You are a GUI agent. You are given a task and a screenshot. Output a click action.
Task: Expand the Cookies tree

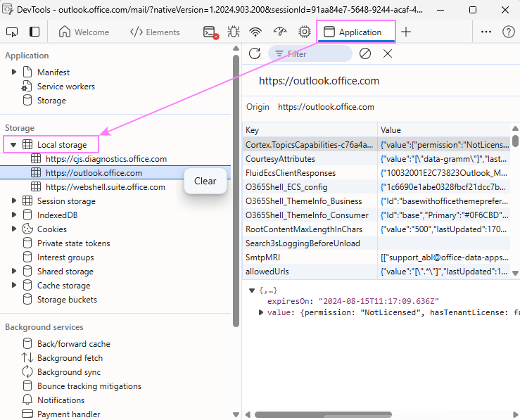pyautogui.click(x=14, y=229)
